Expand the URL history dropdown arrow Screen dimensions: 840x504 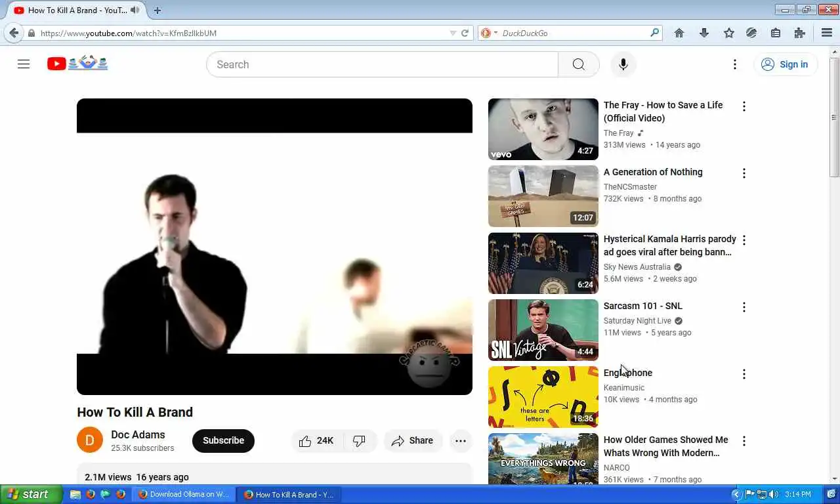[x=453, y=33]
